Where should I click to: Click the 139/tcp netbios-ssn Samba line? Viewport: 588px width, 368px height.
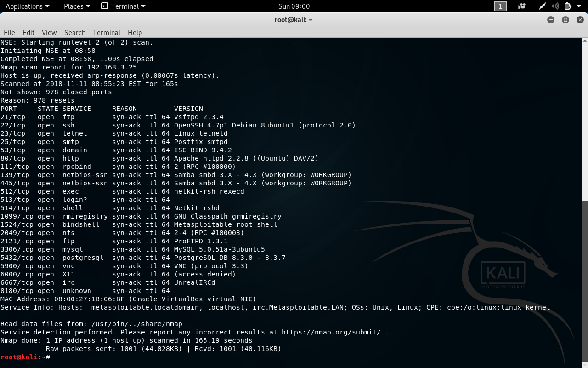coord(176,175)
